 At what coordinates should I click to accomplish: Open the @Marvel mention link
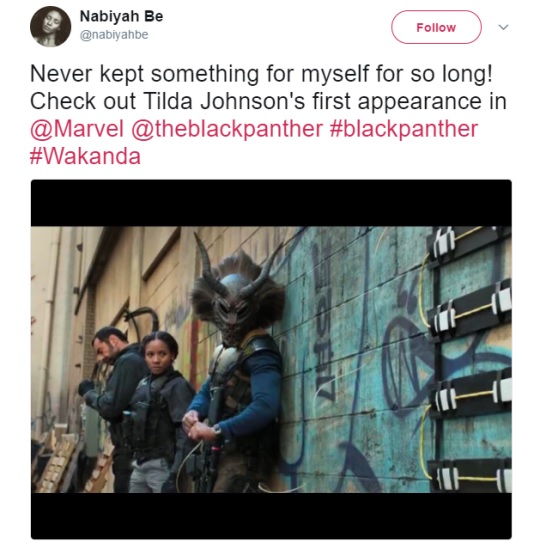tap(77, 129)
